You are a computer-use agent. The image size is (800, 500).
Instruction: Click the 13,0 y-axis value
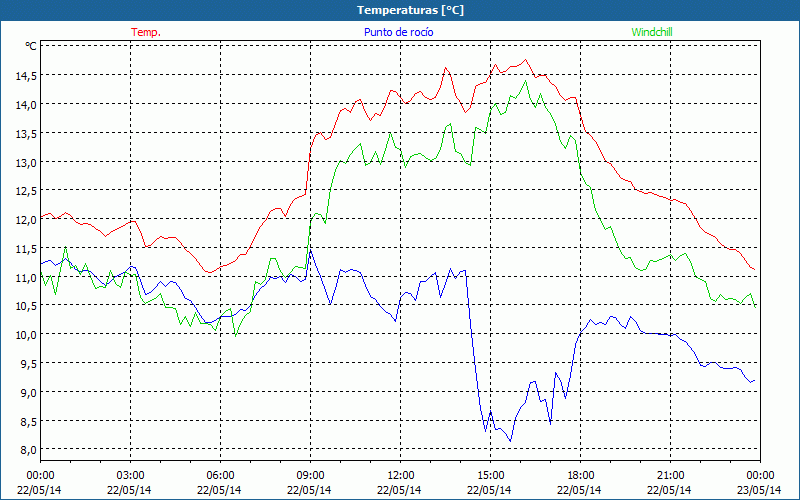(26, 162)
